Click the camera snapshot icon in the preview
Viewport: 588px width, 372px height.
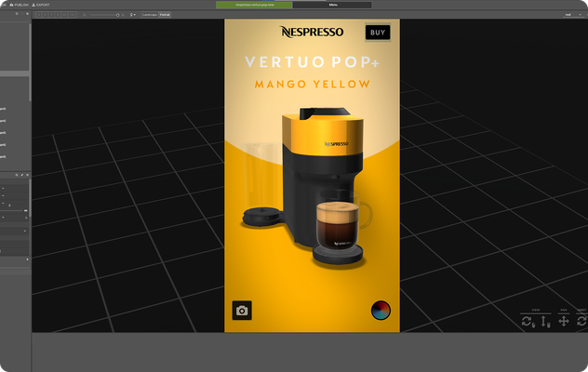[242, 311]
